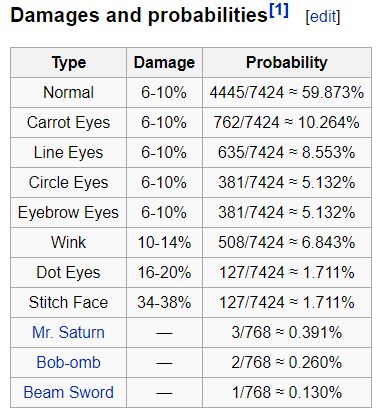Select the 3/768 probability cell
Image resolution: width=381 pixels, height=415 pixels.
tap(287, 332)
